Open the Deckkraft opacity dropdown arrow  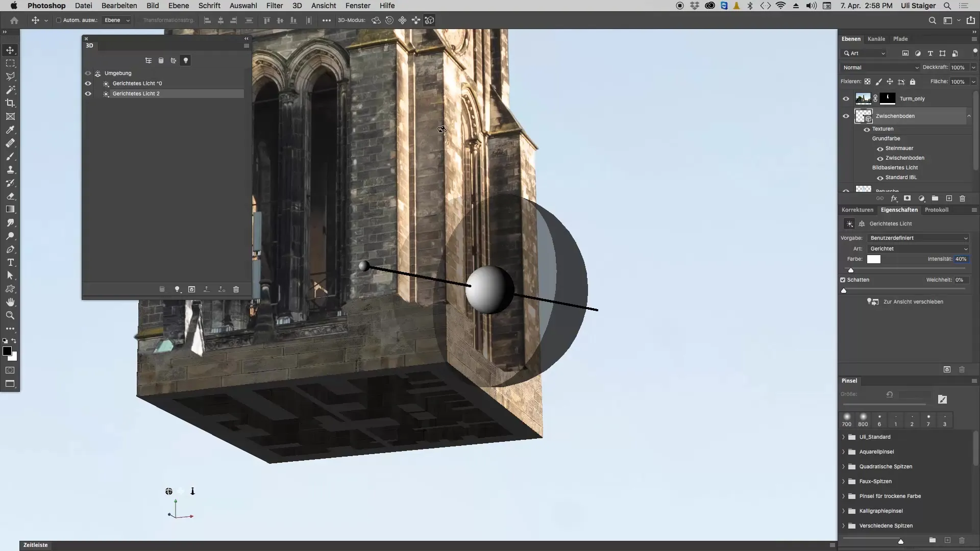coord(973,67)
